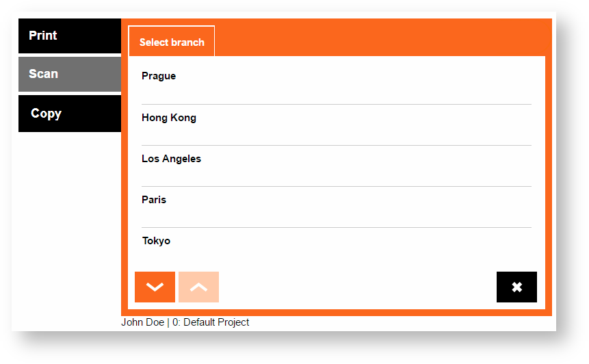
Task: Click the 0: Default Project label
Action: 211,322
